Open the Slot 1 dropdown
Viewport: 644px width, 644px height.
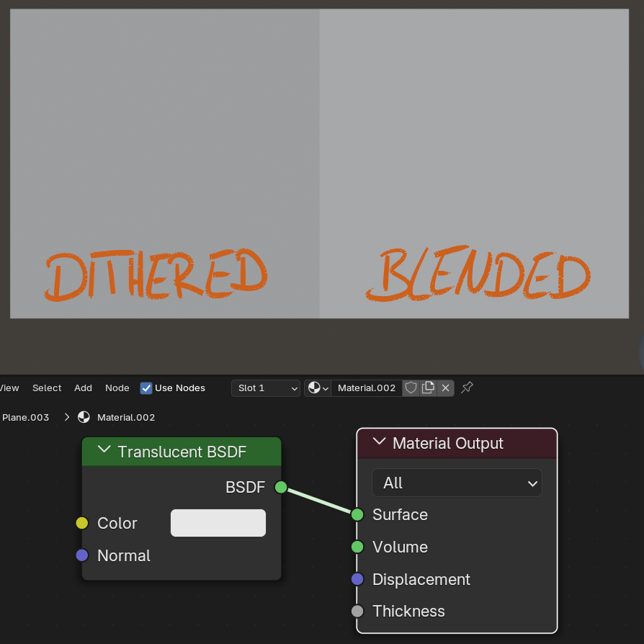click(266, 388)
